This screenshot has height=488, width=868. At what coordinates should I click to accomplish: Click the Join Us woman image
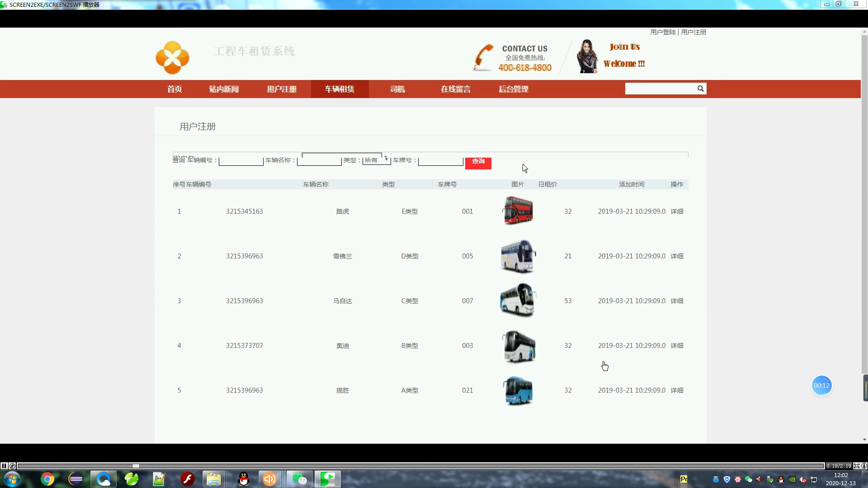pyautogui.click(x=587, y=56)
